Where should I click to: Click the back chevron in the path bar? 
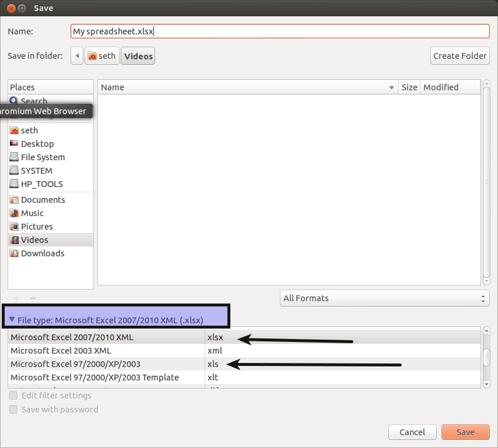[76, 55]
